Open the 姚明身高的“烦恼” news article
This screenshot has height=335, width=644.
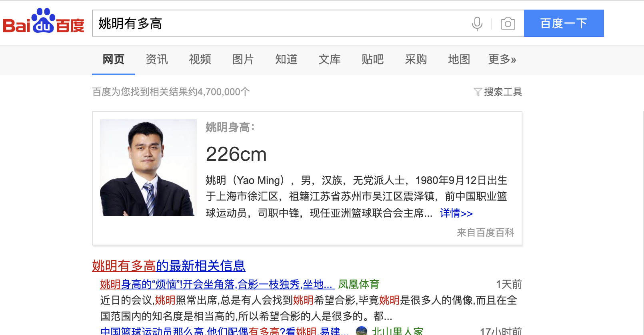(217, 284)
